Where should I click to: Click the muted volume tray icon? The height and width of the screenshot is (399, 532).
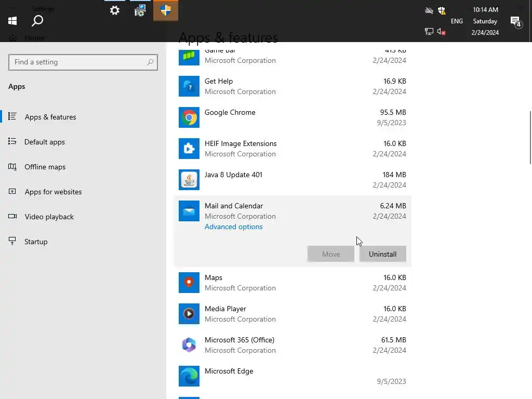pos(442,32)
